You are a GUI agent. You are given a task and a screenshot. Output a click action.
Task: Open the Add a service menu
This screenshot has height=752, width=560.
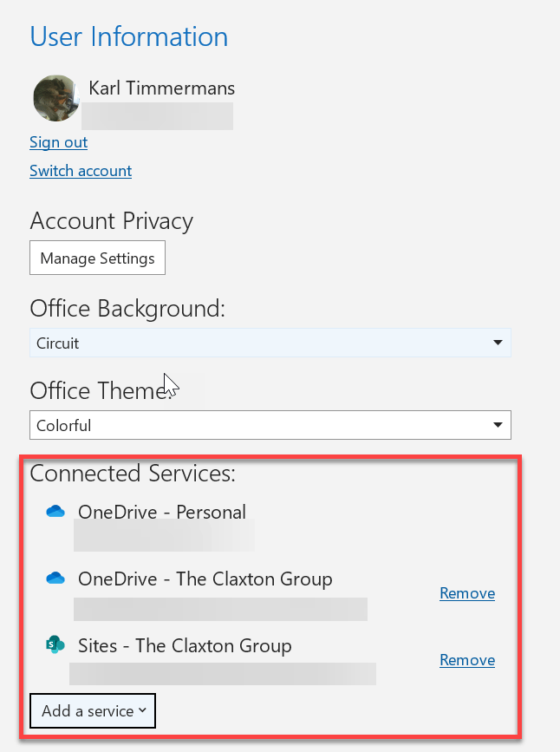[93, 710]
